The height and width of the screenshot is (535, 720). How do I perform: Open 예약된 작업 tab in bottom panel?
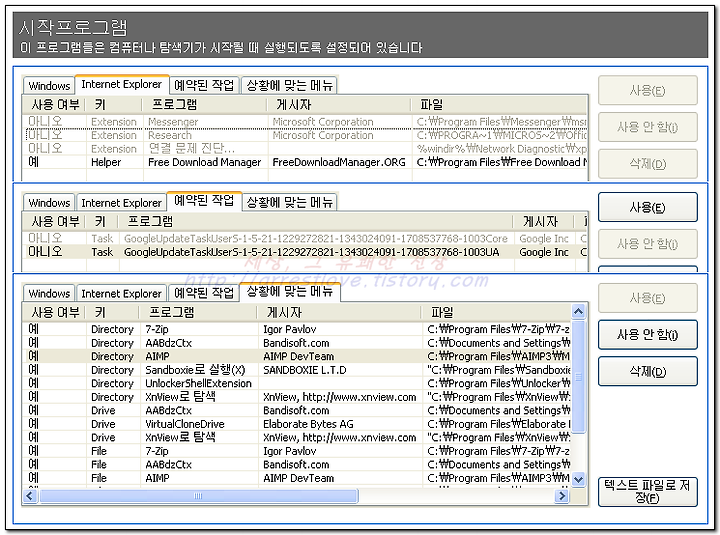(x=204, y=293)
